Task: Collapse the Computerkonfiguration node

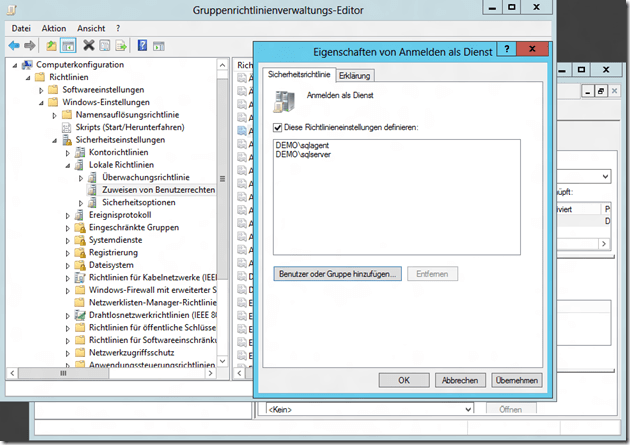Action: [x=15, y=65]
